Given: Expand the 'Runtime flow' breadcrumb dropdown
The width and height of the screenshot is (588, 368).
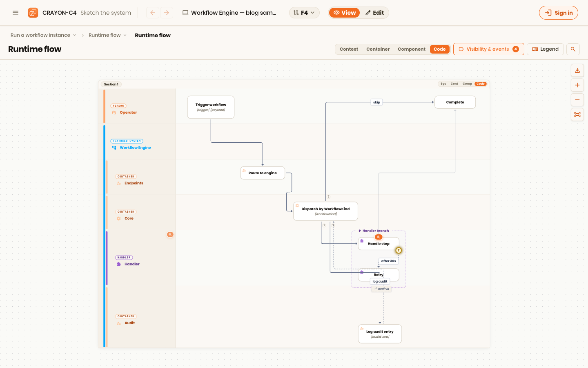Looking at the screenshot, I should [x=108, y=35].
